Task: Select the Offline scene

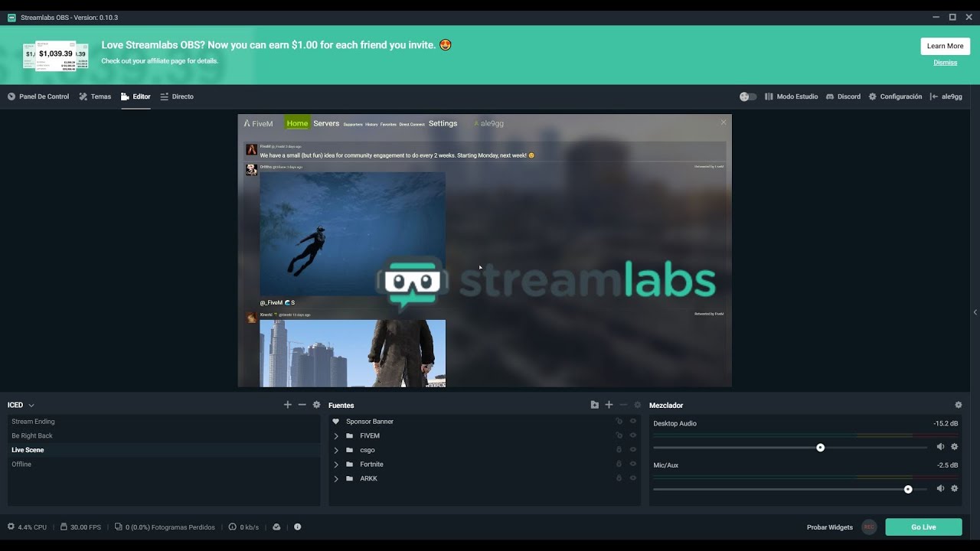Action: tap(164, 465)
